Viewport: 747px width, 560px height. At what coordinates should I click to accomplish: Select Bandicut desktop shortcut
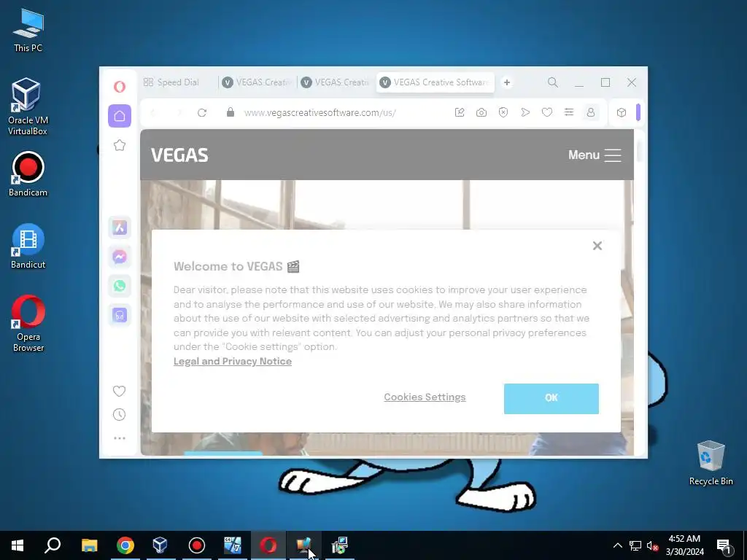(x=28, y=246)
